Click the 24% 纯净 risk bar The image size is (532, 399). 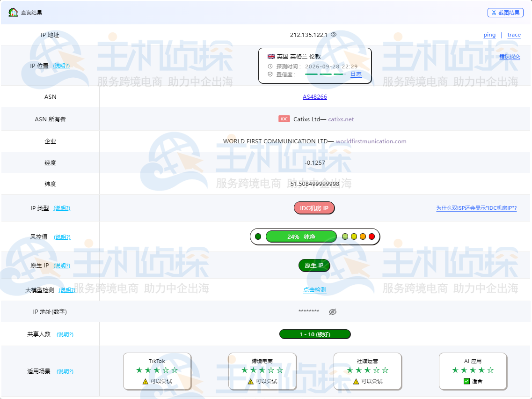301,236
